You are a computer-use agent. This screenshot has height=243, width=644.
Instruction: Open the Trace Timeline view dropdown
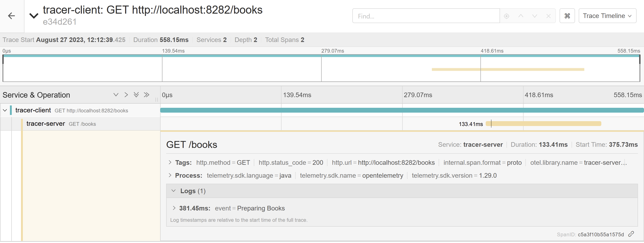click(x=607, y=16)
